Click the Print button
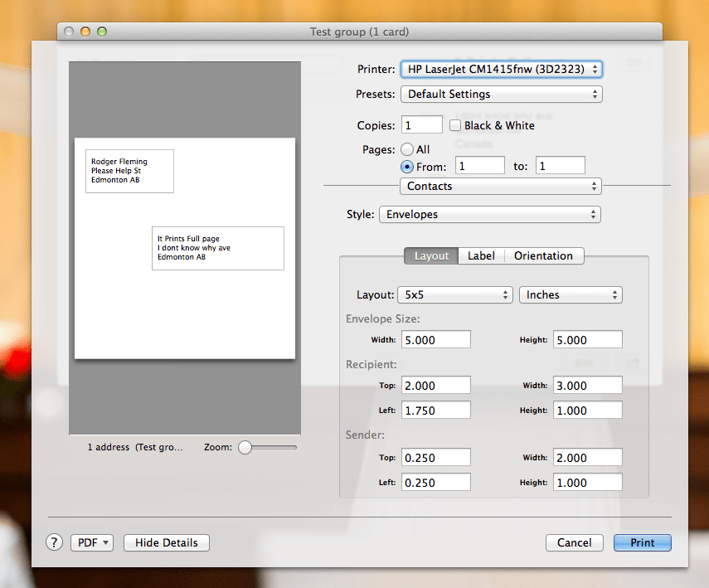709x588 pixels. coord(642,542)
